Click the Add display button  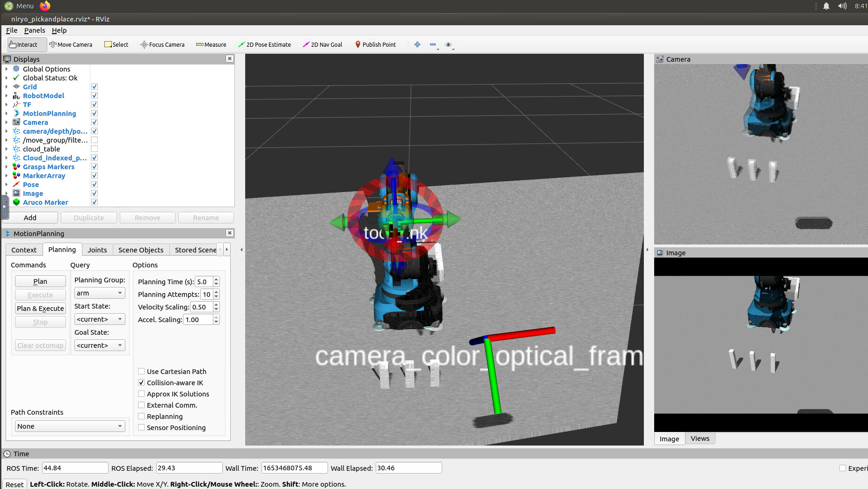click(30, 218)
